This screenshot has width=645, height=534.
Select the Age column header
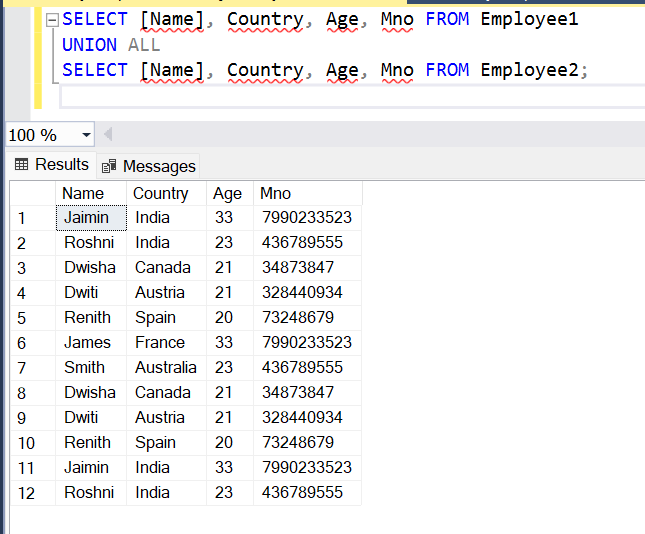[230, 193]
